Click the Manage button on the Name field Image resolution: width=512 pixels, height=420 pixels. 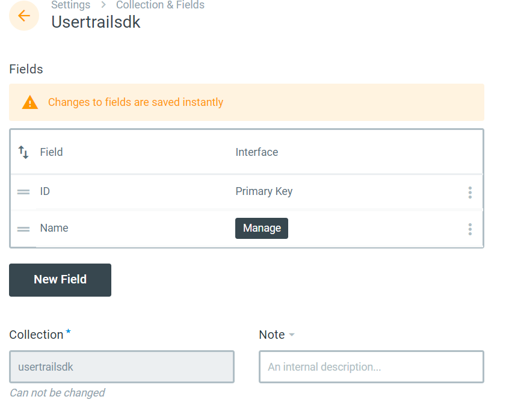tap(261, 228)
